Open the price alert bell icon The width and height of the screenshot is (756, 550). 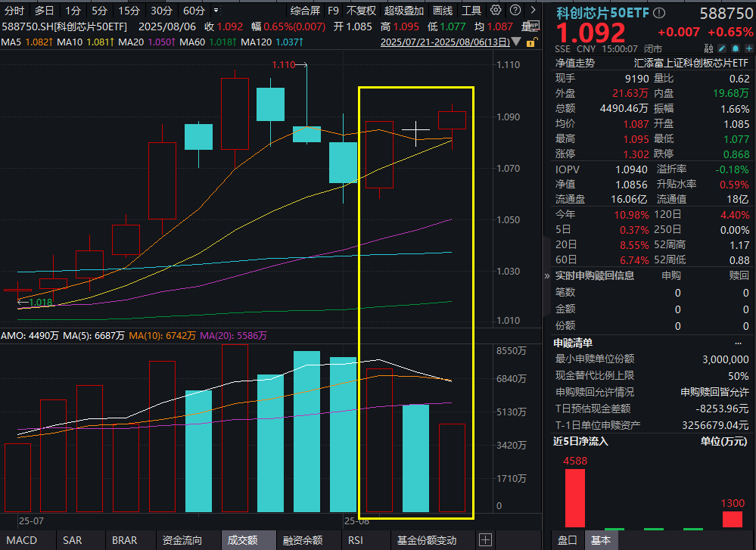click(x=734, y=47)
